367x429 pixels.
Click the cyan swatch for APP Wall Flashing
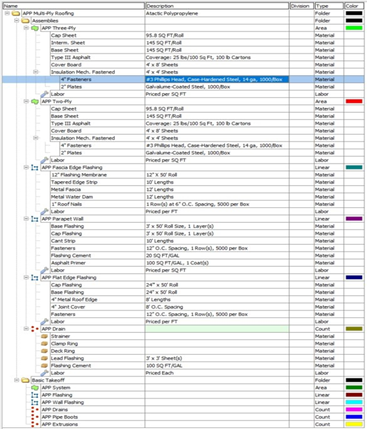pos(354,402)
